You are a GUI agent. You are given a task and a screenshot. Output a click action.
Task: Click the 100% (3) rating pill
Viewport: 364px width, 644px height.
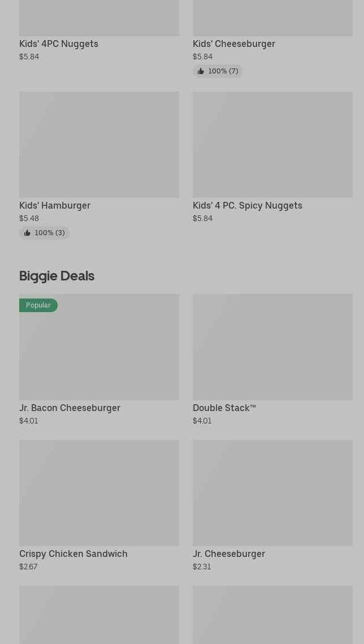[44, 233]
